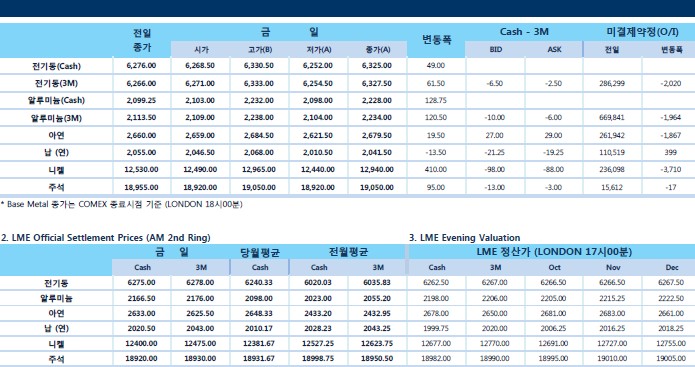Click the Oct column header
This screenshot has height=367, width=695.
pyautogui.click(x=554, y=267)
